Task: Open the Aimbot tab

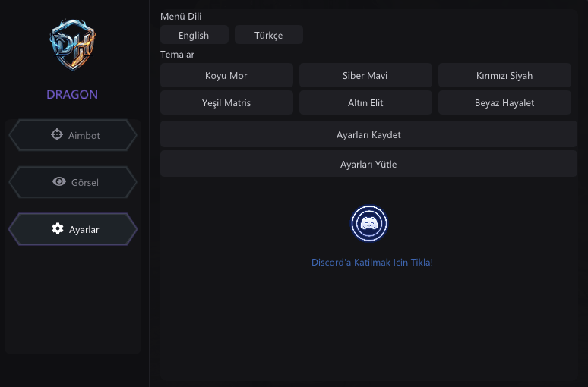Action: (73, 135)
